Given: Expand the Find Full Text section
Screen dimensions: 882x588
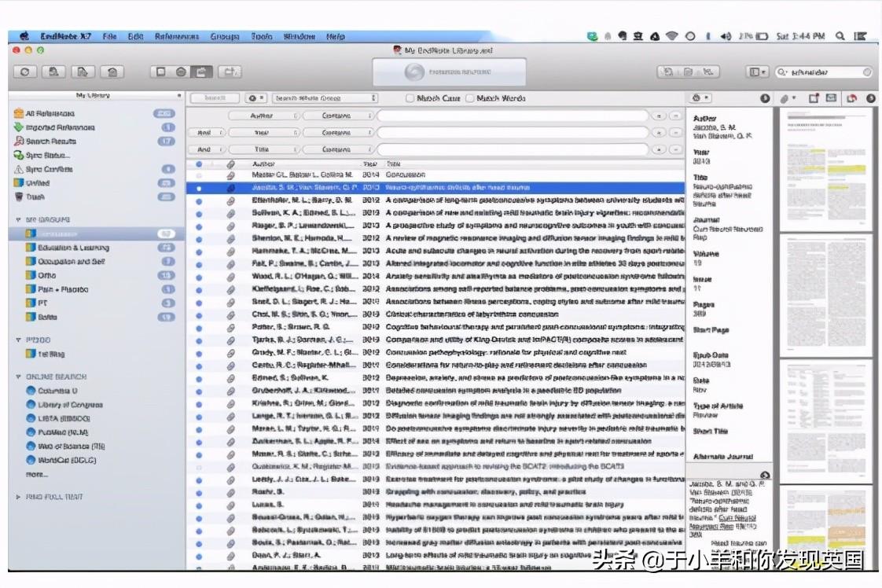Looking at the screenshot, I should point(18,498).
